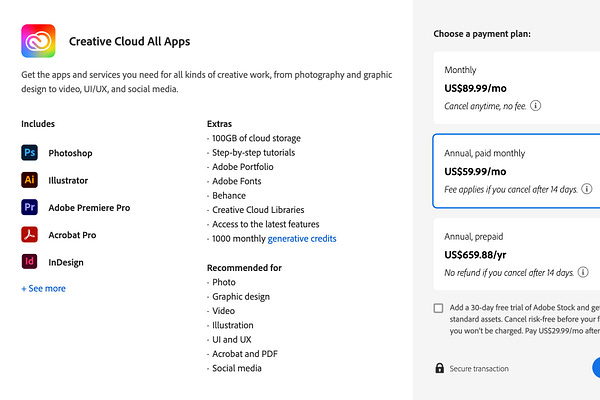Open info icon beside Fee applies if you cancel
This screenshot has width=600, height=400.
[587, 189]
